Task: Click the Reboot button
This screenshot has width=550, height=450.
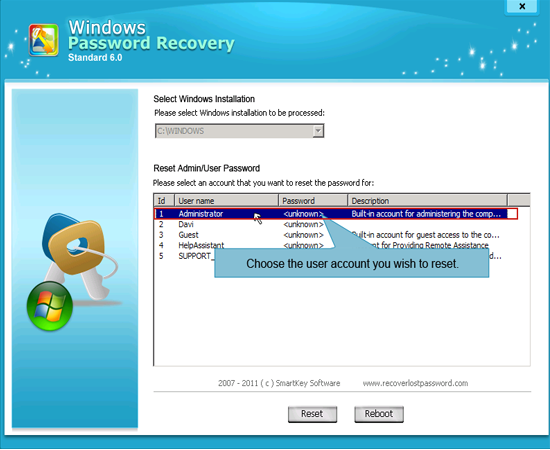Action: click(x=379, y=414)
